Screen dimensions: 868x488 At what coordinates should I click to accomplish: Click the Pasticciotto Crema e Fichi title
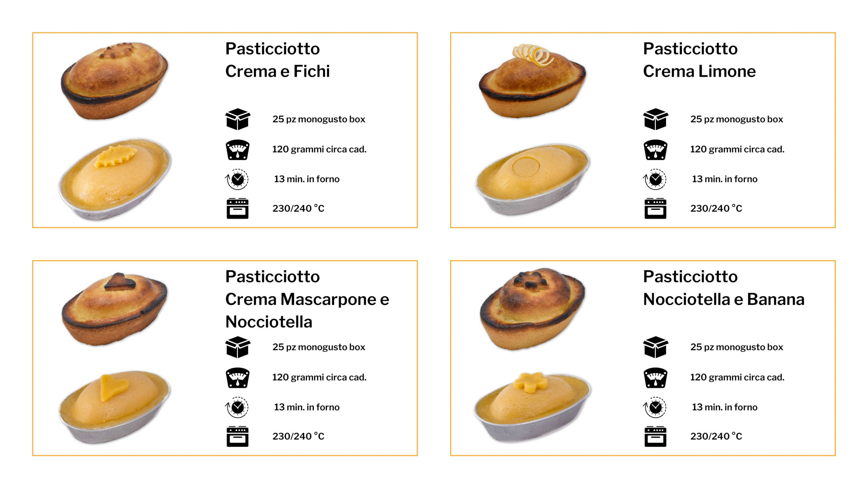pos(277,60)
